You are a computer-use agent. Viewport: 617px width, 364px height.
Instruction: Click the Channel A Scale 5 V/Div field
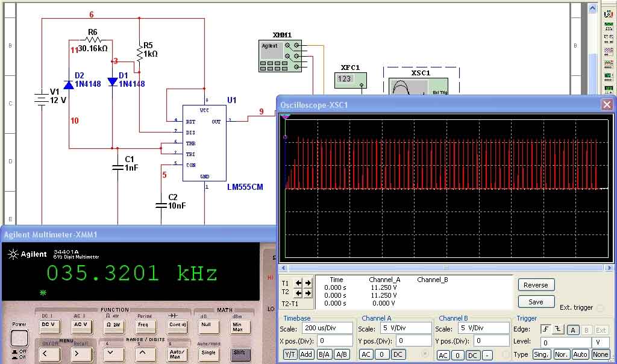point(404,328)
